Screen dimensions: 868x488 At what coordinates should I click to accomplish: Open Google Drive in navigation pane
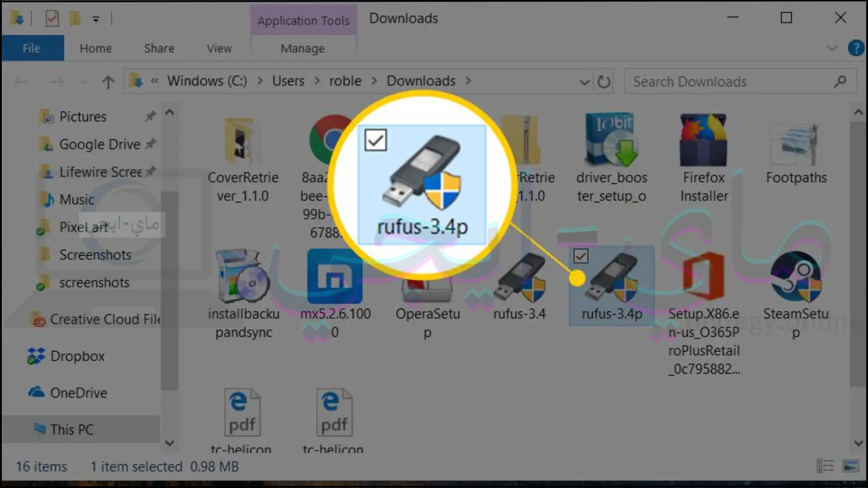pos(99,144)
